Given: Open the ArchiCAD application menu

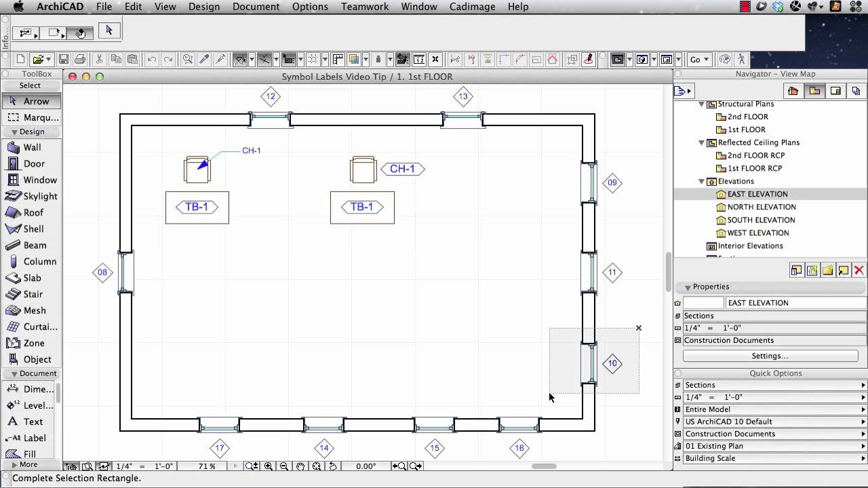Looking at the screenshot, I should coord(60,7).
